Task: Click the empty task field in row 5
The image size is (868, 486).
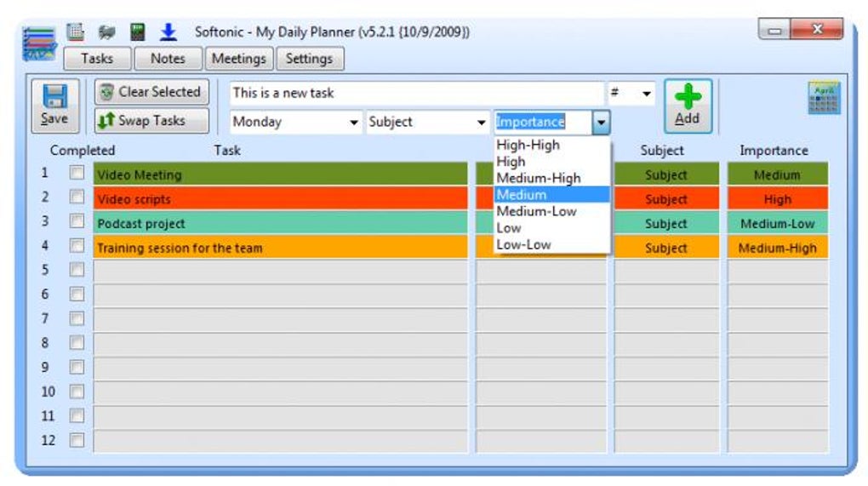Action: point(281,272)
